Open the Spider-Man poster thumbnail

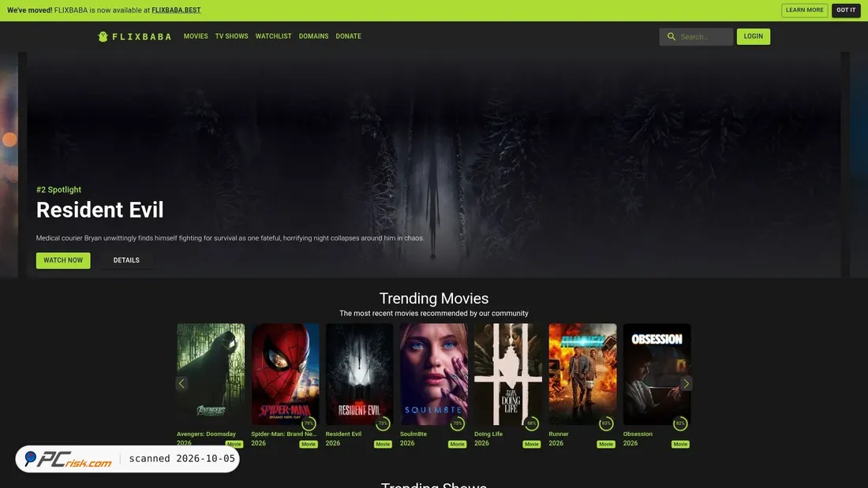(x=285, y=374)
